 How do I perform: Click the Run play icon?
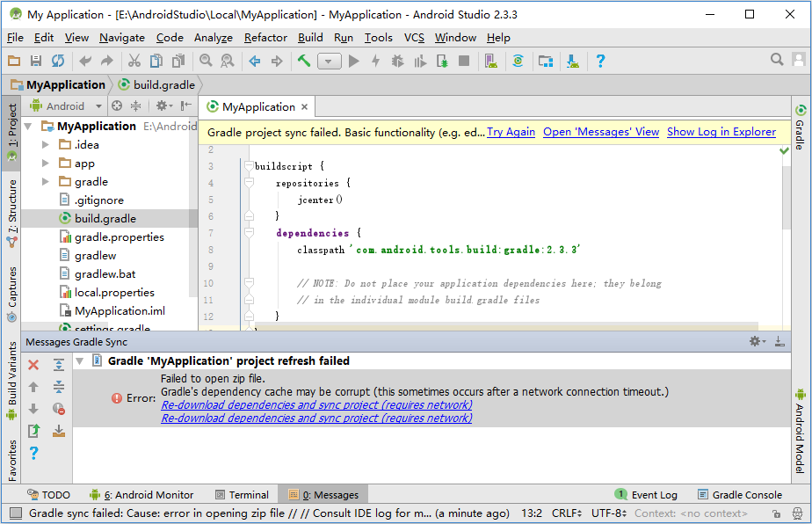coord(354,62)
